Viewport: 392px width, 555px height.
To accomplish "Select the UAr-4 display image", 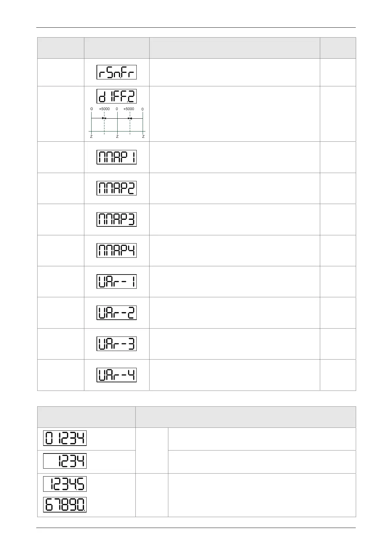I will pyautogui.click(x=117, y=375).
